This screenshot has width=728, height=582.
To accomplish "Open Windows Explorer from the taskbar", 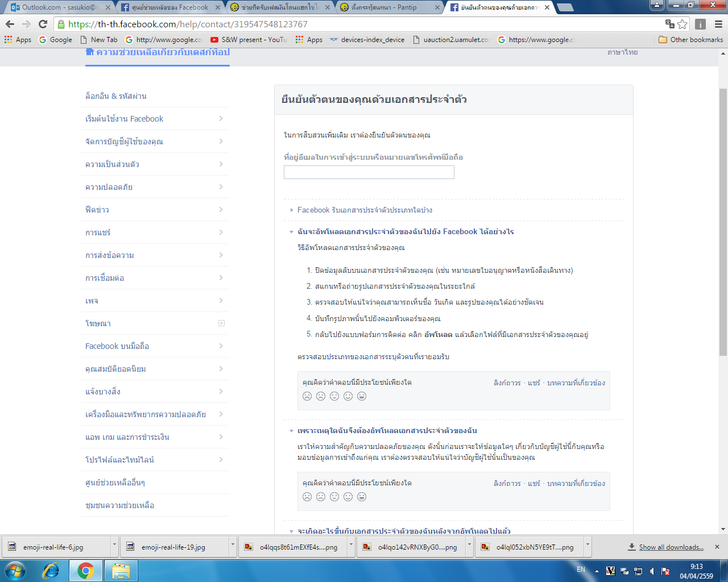I will [121, 570].
